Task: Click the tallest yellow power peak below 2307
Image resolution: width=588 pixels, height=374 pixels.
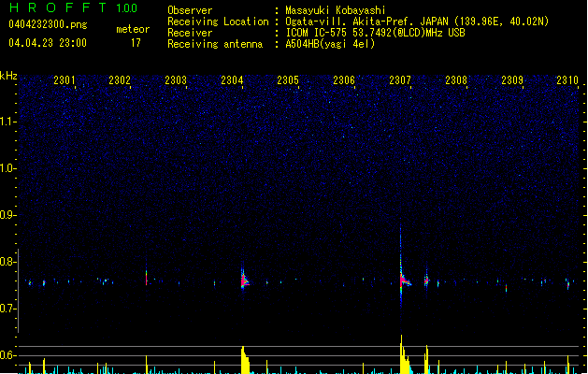Action: pyautogui.click(x=404, y=354)
